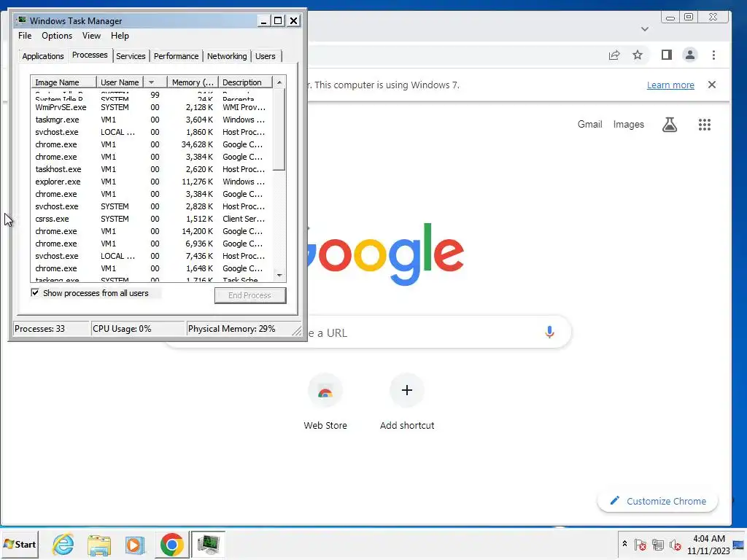This screenshot has height=560, width=747.
Task: Open Chrome profile avatar icon
Action: click(x=689, y=55)
